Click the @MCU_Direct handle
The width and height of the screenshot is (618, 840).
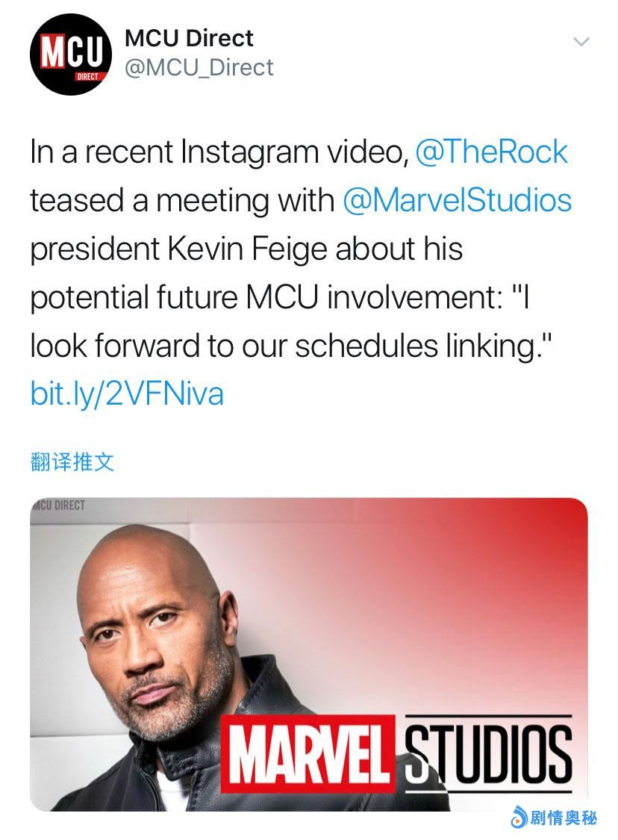(x=199, y=68)
